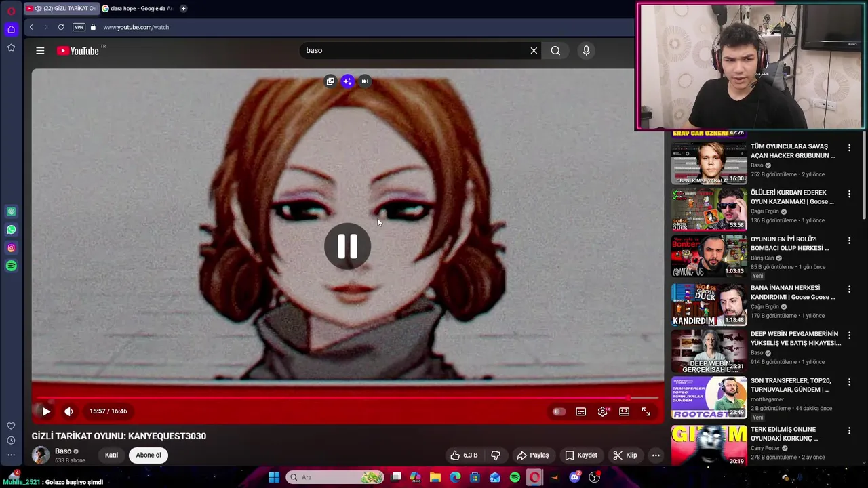Open Instagram in the Opera sidebar
868x488 pixels.
coord(11,248)
